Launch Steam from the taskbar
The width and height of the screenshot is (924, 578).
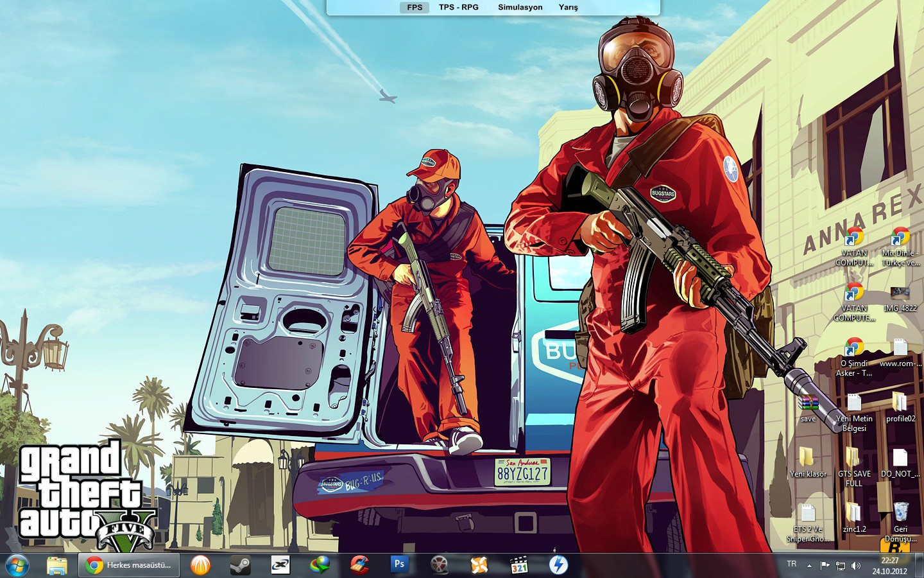click(241, 566)
